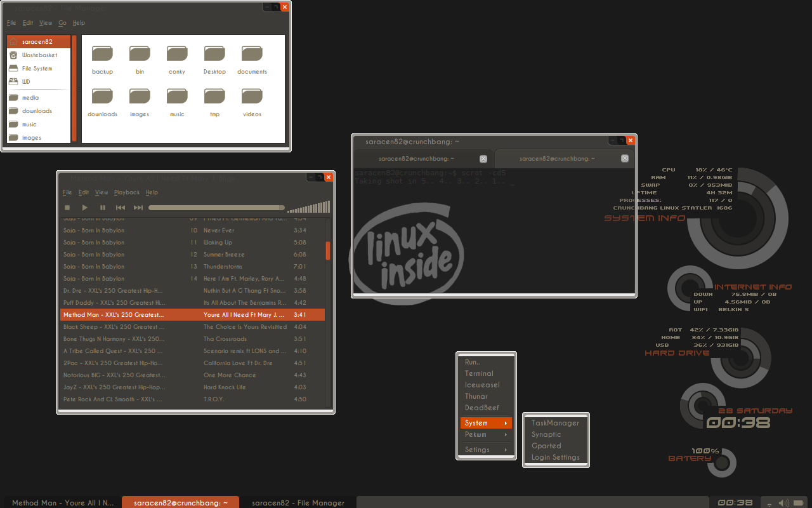This screenshot has width=812, height=508.
Task: Adjust the music player volume bars
Action: [309, 207]
